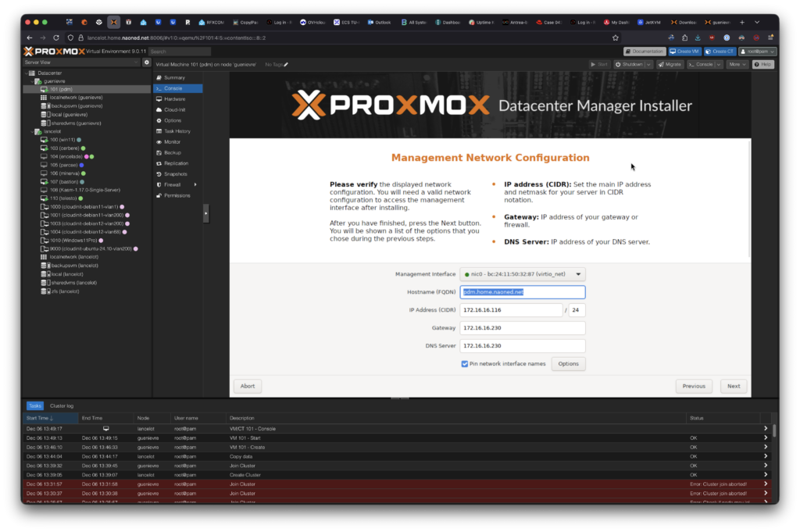Screen dimensions: 800x532
Task: Click the Gateway input field
Action: pos(522,328)
